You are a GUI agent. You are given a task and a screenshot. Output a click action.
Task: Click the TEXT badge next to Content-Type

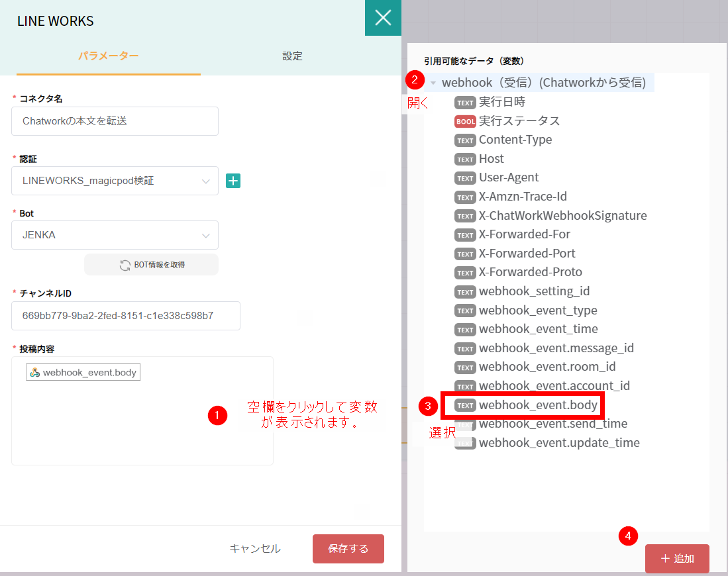(x=465, y=140)
